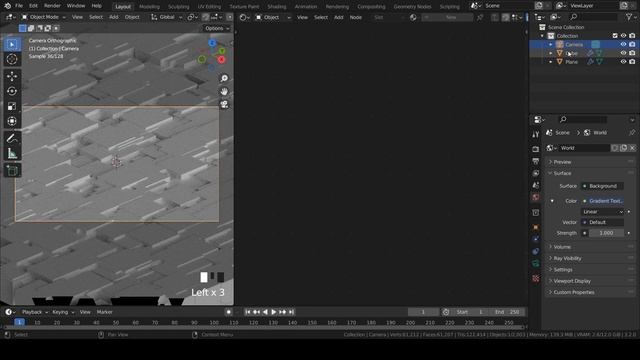Click the outliner filter funnel icon
Image resolution: width=640 pixels, height=360 pixels.
tap(629, 17)
